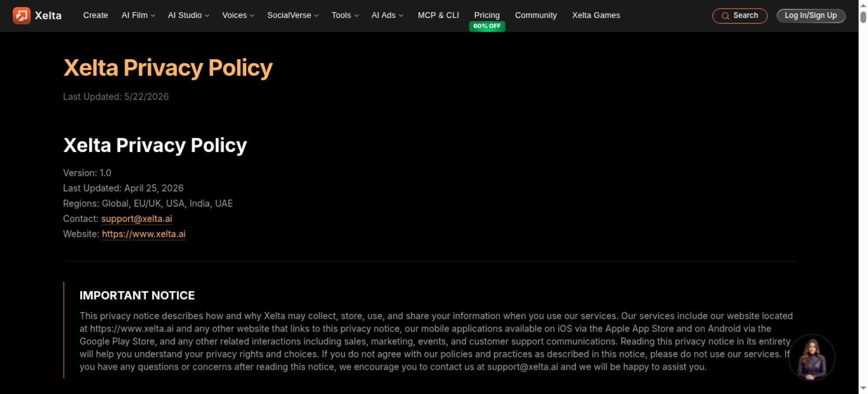Viewport: 868px width, 394px height.
Task: Expand the AI Film dropdown chevron
Action: coord(153,16)
